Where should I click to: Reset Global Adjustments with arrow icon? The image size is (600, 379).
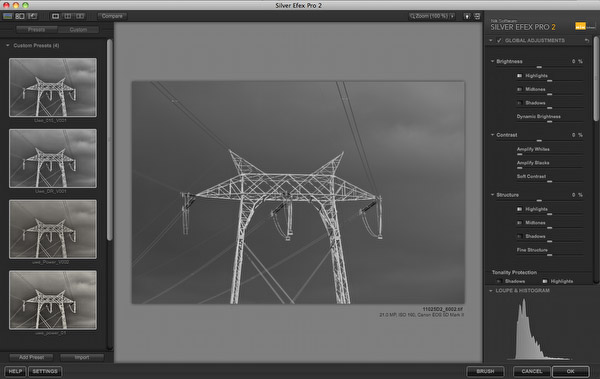(587, 40)
